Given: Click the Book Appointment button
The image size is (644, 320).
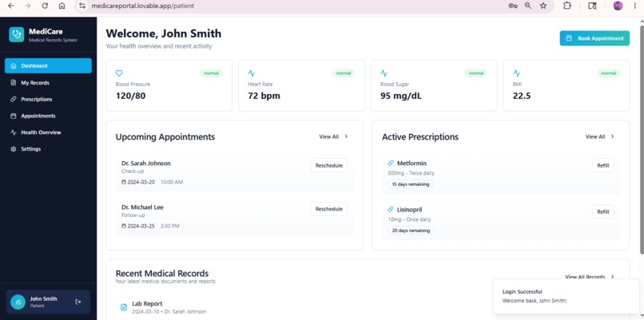Looking at the screenshot, I should coord(594,38).
